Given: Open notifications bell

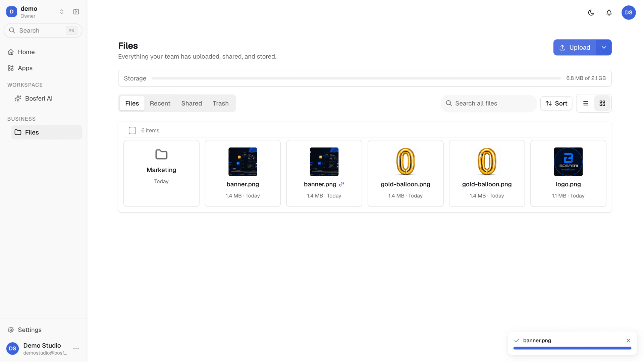Looking at the screenshot, I should point(609,12).
